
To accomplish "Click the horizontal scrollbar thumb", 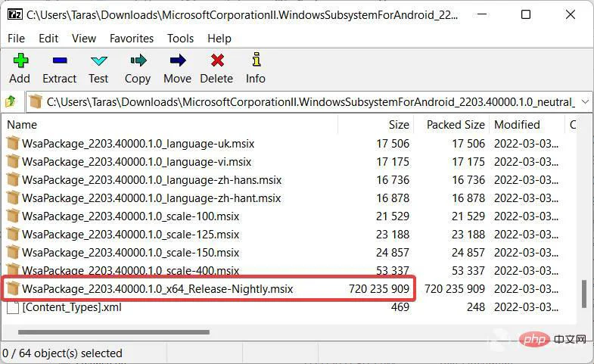I will point(114,332).
